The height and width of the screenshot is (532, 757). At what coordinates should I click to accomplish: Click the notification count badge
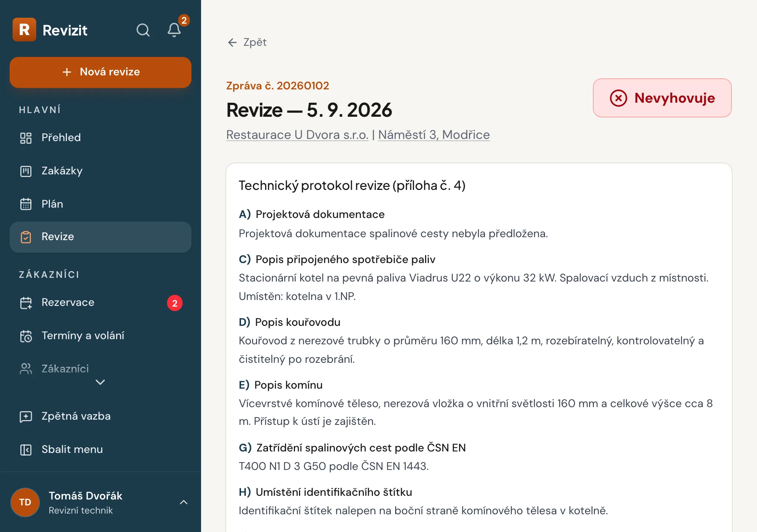(x=184, y=20)
